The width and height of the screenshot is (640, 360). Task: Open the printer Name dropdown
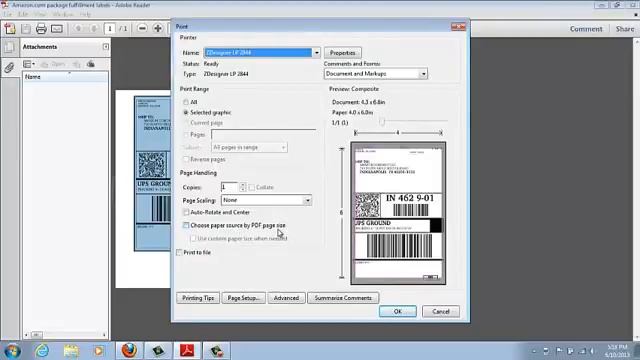pos(316,53)
